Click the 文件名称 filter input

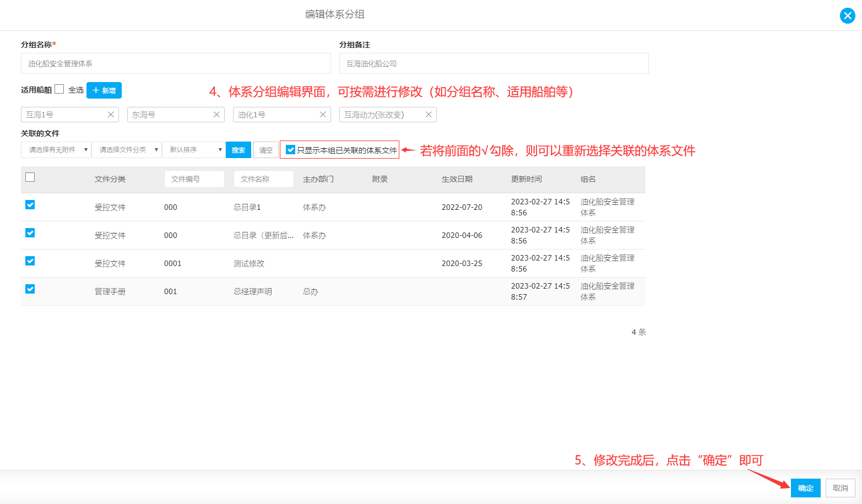[x=264, y=179]
